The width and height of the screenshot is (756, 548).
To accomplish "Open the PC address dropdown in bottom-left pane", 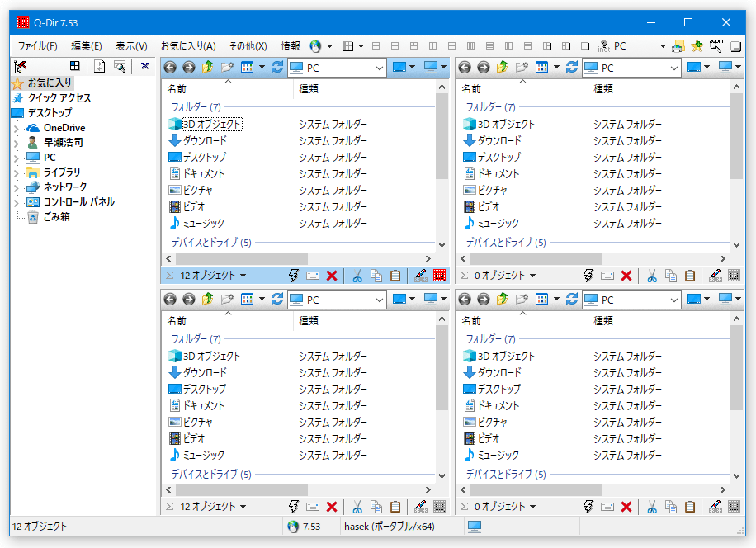I will [x=380, y=300].
